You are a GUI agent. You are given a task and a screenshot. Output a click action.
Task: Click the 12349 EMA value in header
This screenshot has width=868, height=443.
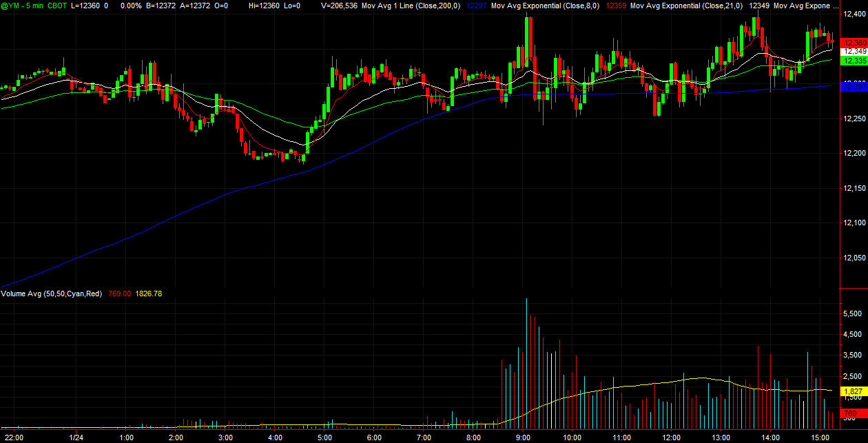click(759, 5)
